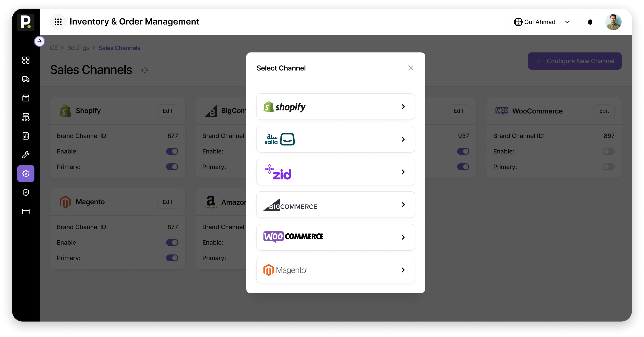Click the Shopify logo in dialog
The height and width of the screenshot is (337, 644).
[x=284, y=107]
